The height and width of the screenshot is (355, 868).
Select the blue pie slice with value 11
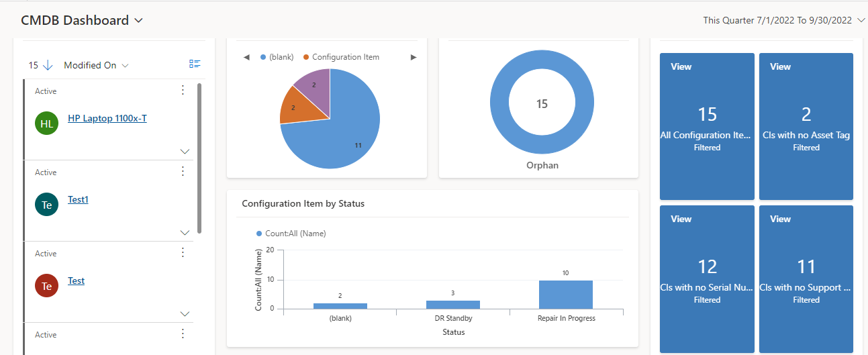342,134
